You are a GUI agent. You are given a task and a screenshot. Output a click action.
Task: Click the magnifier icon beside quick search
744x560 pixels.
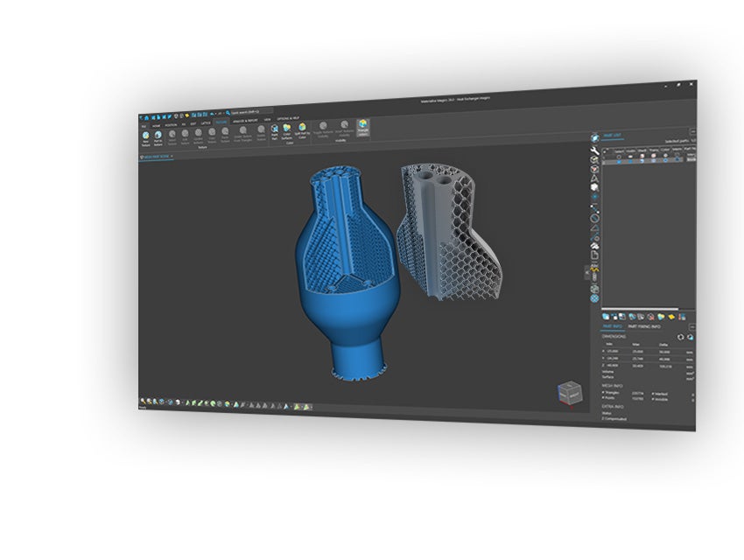[228, 112]
